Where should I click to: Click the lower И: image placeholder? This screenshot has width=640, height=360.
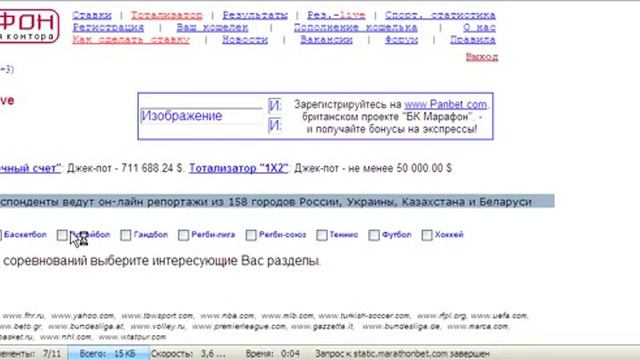pos(275,125)
